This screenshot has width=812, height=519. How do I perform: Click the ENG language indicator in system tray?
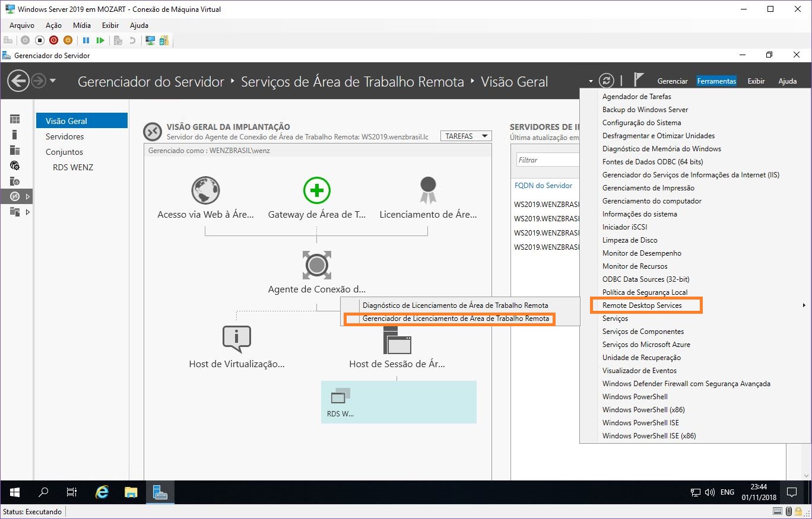pos(727,492)
